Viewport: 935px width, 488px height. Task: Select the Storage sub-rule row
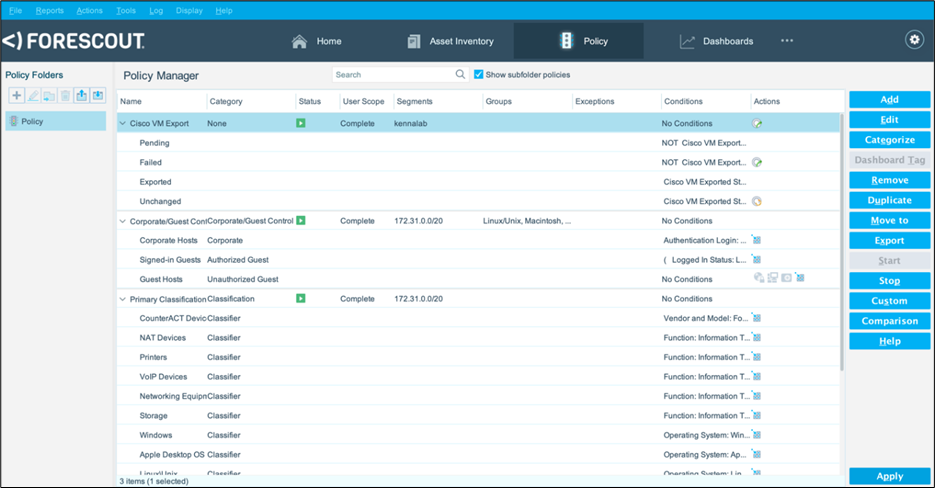479,415
